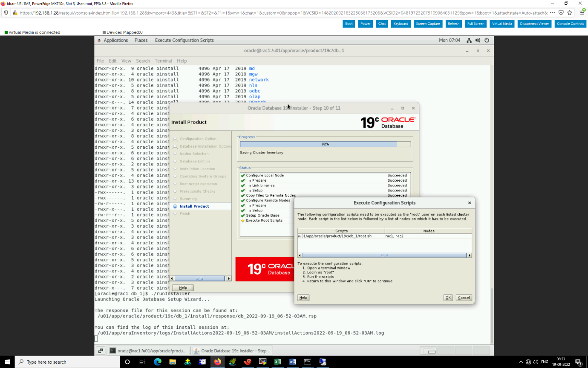Open the terminal File menu
This screenshot has height=368, width=588.
pyautogui.click(x=100, y=61)
